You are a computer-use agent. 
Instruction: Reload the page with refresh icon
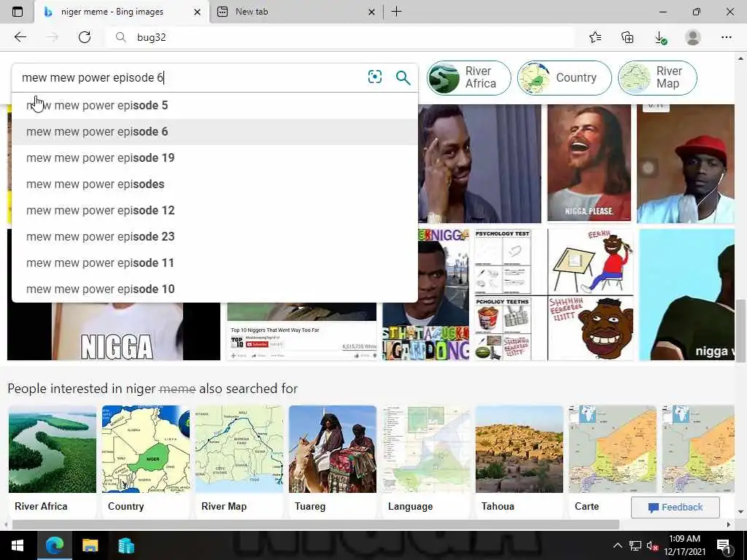click(x=85, y=37)
